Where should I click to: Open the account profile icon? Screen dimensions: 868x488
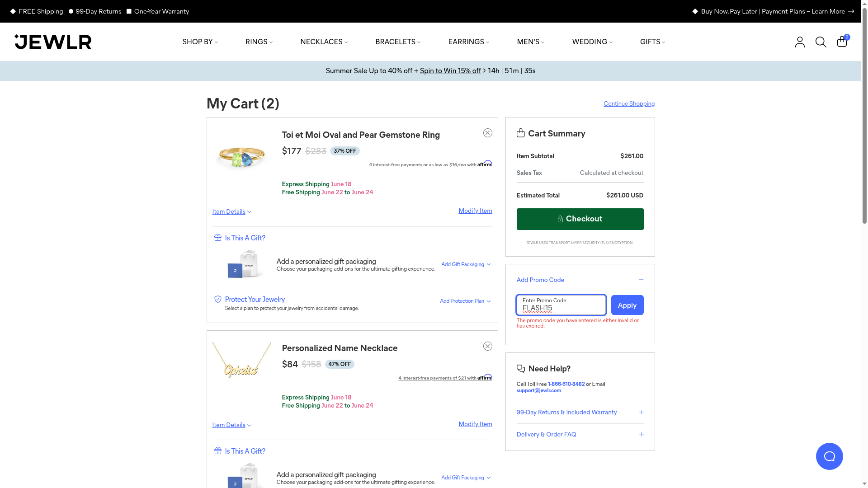(x=800, y=42)
